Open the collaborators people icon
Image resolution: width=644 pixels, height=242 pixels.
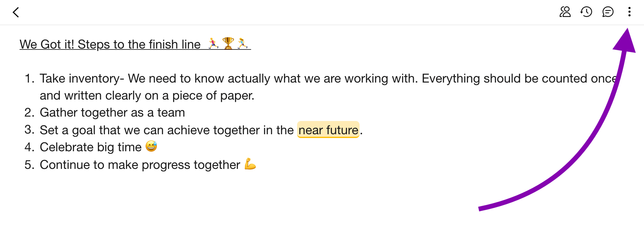point(565,12)
